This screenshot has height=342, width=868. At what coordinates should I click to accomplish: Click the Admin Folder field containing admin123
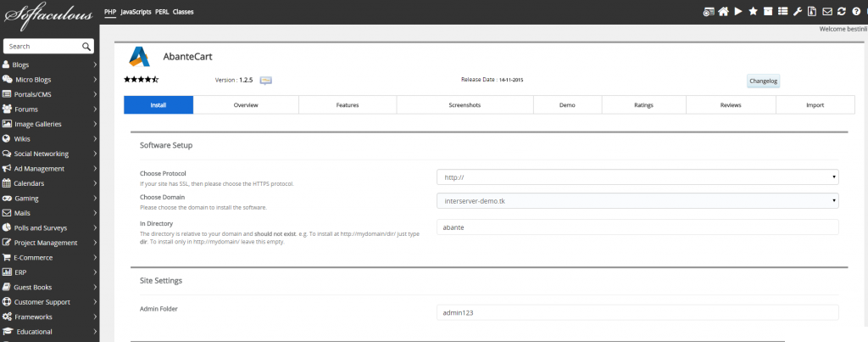coord(637,312)
